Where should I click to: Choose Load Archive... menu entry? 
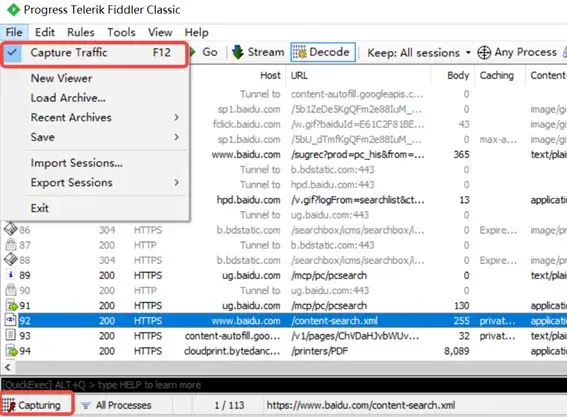[x=68, y=98]
